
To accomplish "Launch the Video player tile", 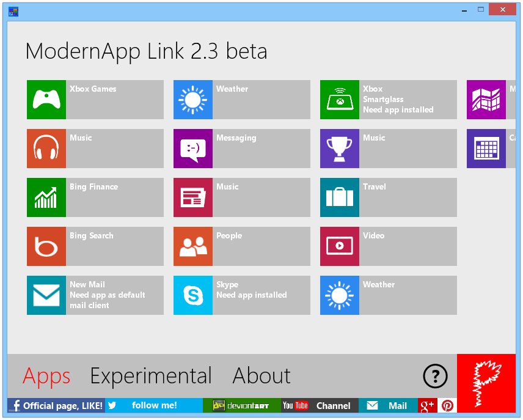I will click(x=389, y=246).
